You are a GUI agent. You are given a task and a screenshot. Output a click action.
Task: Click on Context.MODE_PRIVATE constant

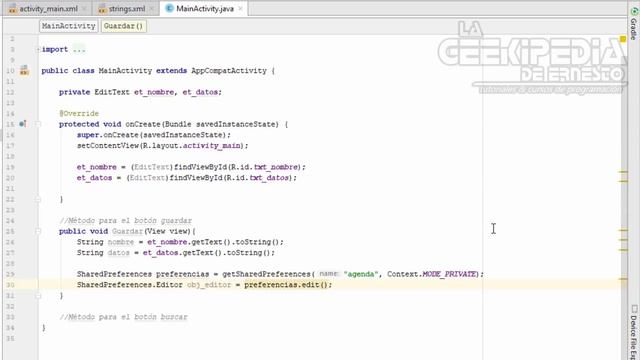tap(432, 274)
